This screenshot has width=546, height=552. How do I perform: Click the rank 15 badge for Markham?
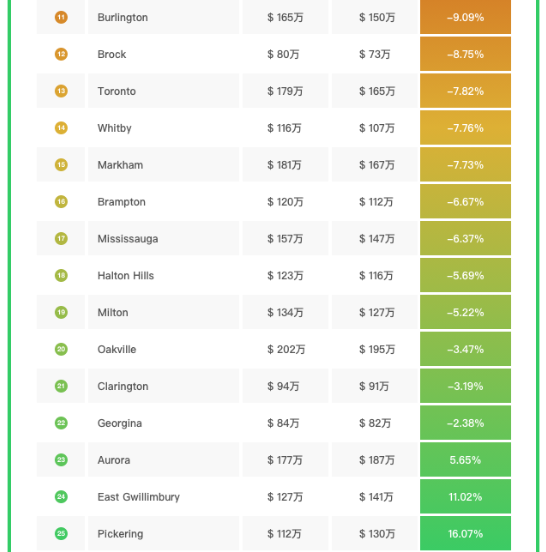point(61,165)
